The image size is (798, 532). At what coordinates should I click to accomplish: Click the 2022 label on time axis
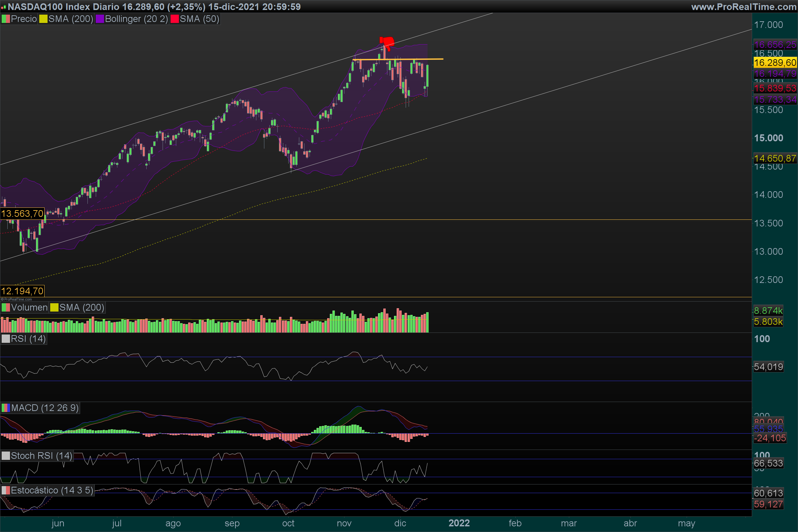click(459, 523)
